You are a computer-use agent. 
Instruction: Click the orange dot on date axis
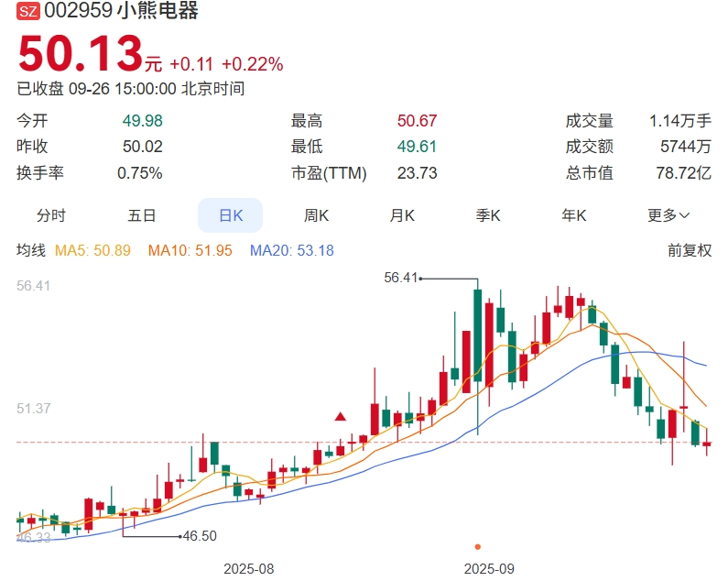coord(477,547)
